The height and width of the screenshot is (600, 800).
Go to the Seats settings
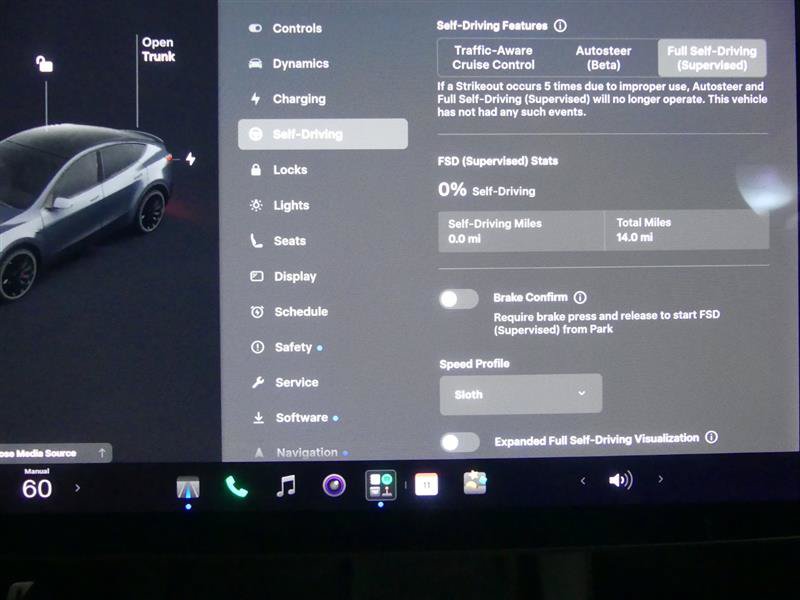(x=289, y=241)
